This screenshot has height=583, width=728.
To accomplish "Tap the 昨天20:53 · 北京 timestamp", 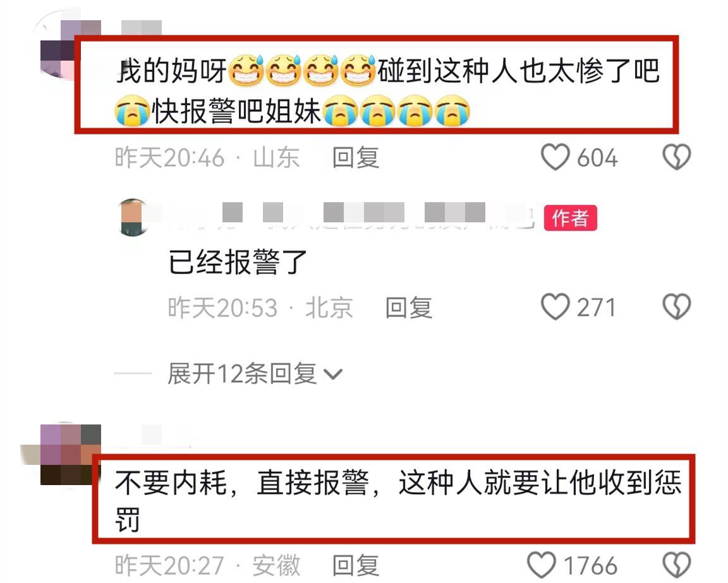I will click(x=260, y=307).
